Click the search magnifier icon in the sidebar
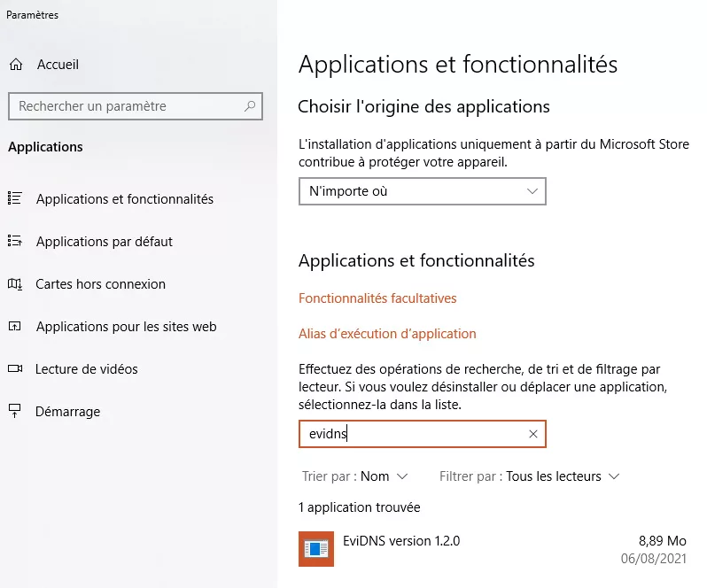707x588 pixels. [x=250, y=106]
